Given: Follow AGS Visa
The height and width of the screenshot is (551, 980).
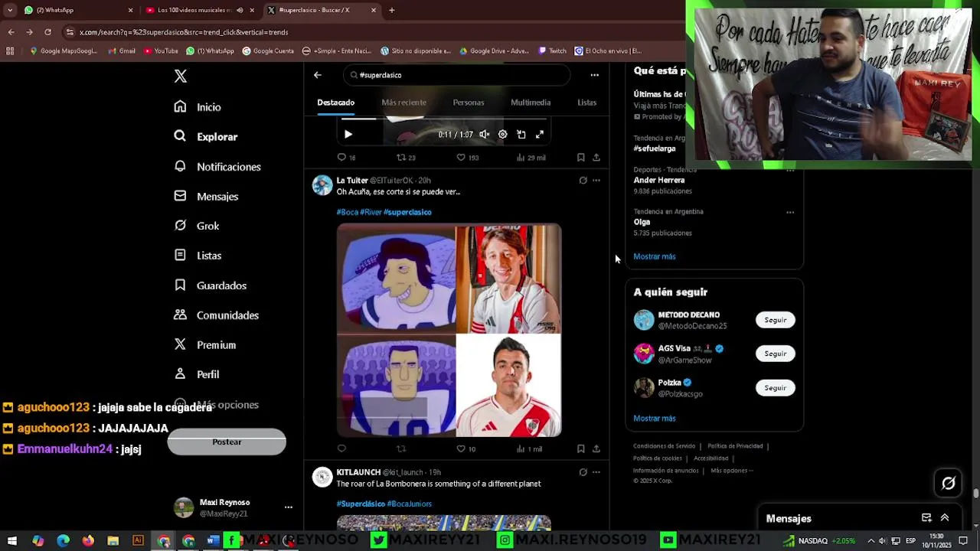Looking at the screenshot, I should pyautogui.click(x=776, y=354).
